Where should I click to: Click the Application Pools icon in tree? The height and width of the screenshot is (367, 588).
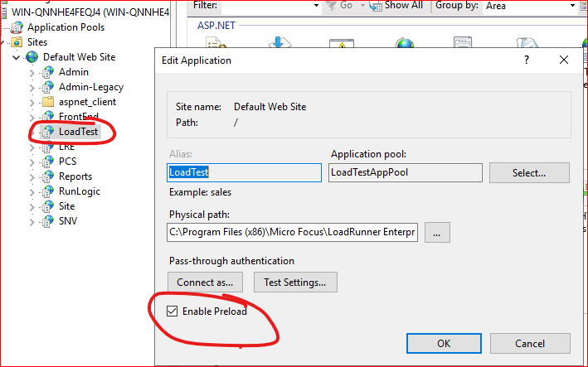[x=17, y=27]
